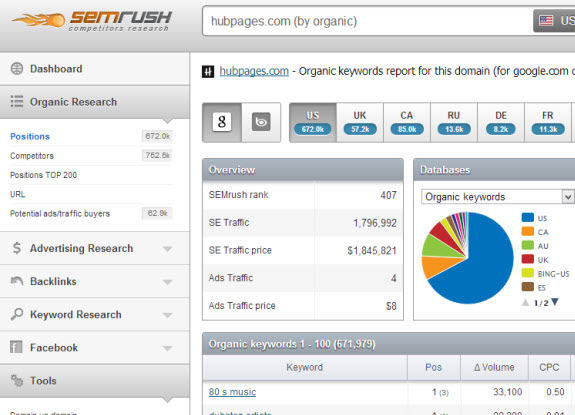Click the blue US legend swatch
Image resolution: width=575 pixels, height=415 pixels.
pos(528,217)
